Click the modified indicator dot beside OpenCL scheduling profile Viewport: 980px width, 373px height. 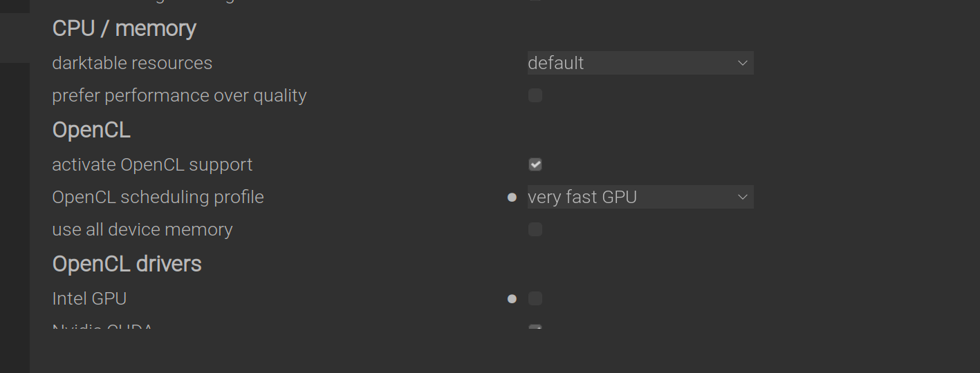tap(512, 198)
